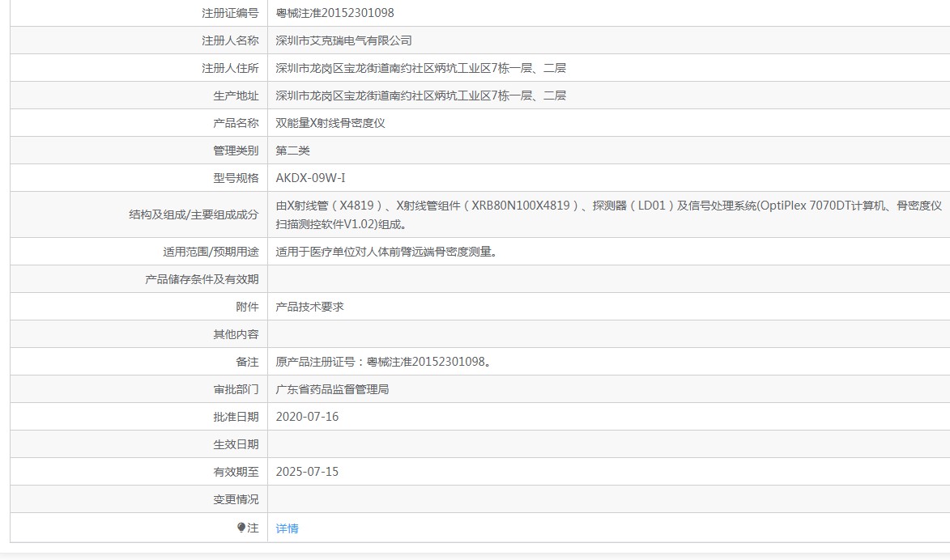Screen dimensions: 950x560
Task: Click the structure description starting with 由X射线管
Action: pos(609,215)
